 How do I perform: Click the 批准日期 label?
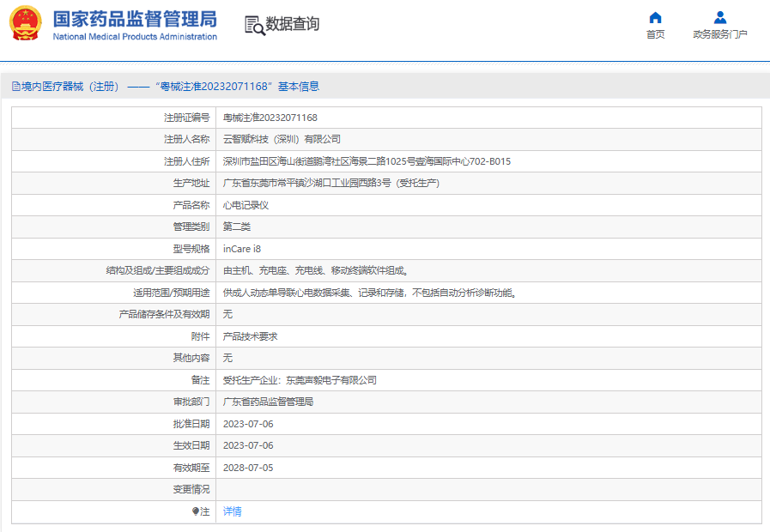click(x=191, y=424)
